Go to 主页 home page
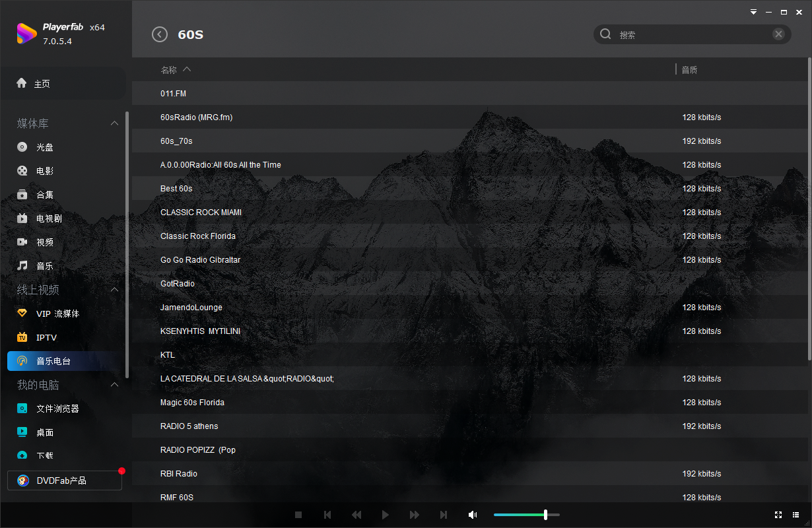This screenshot has height=528, width=812. pos(42,84)
